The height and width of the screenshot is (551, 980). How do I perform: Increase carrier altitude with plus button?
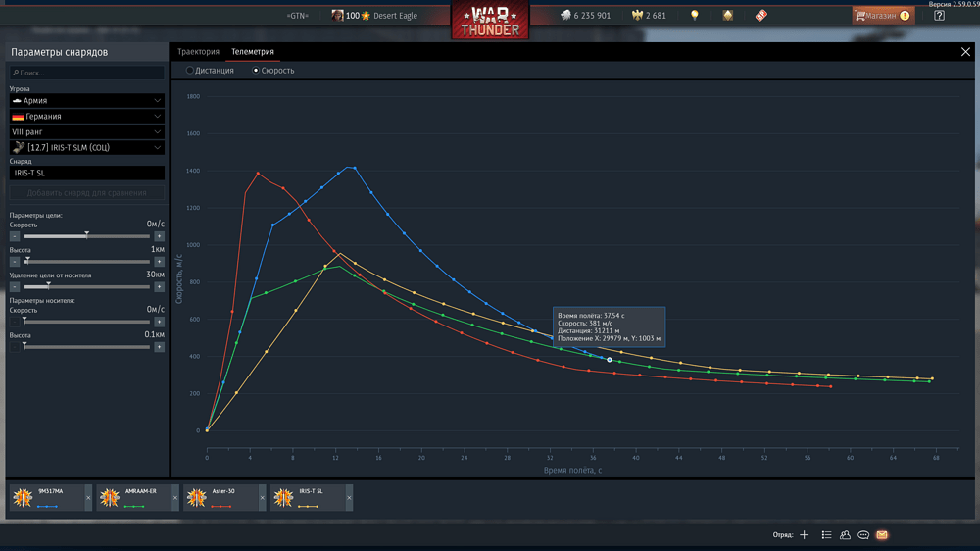coord(160,347)
